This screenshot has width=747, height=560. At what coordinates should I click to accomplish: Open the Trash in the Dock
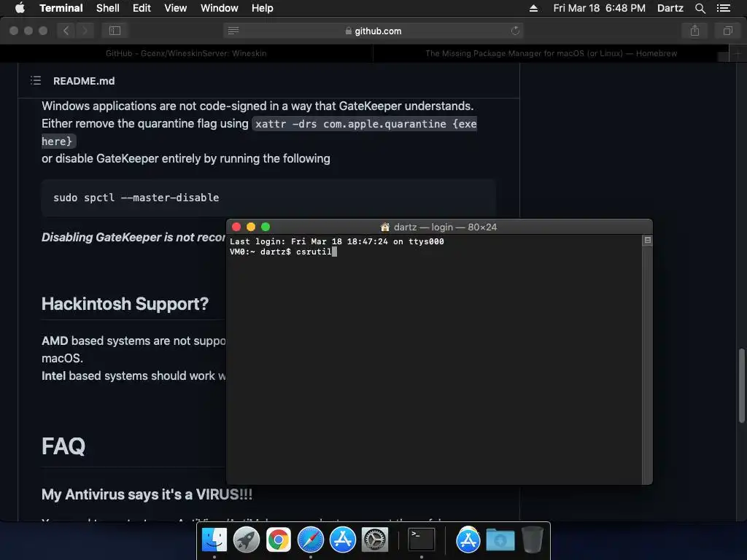532,540
